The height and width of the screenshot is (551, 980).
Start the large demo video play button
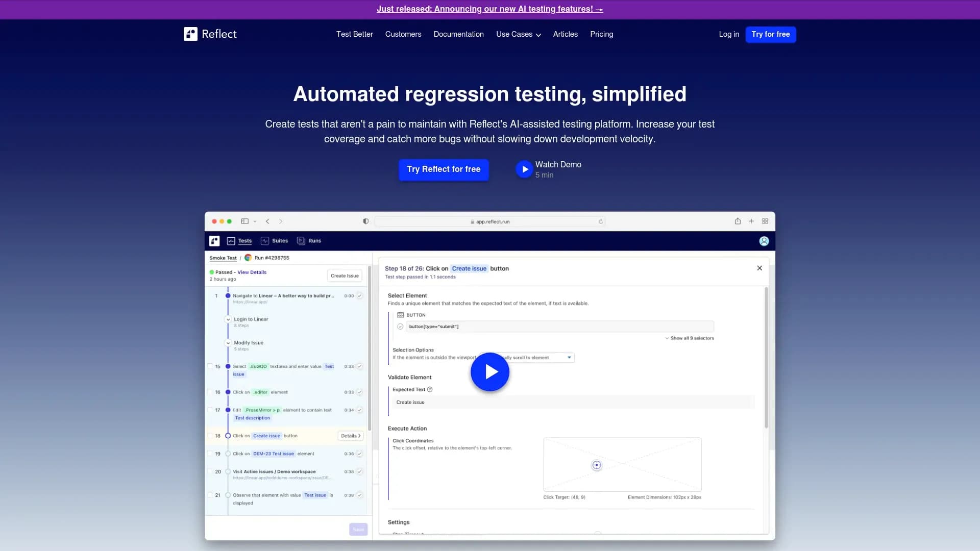[x=490, y=372]
